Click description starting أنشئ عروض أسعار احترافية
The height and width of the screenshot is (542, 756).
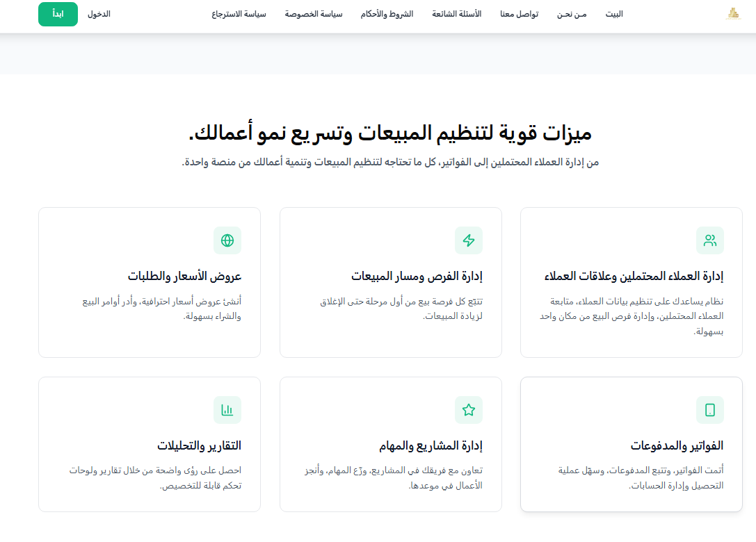pos(161,309)
